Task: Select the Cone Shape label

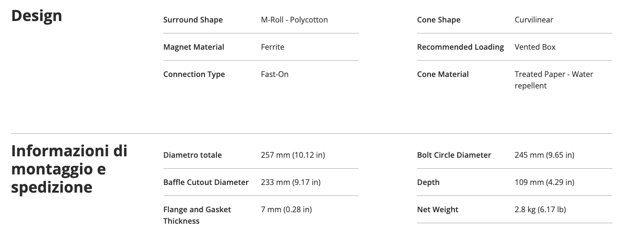Action: coord(439,20)
